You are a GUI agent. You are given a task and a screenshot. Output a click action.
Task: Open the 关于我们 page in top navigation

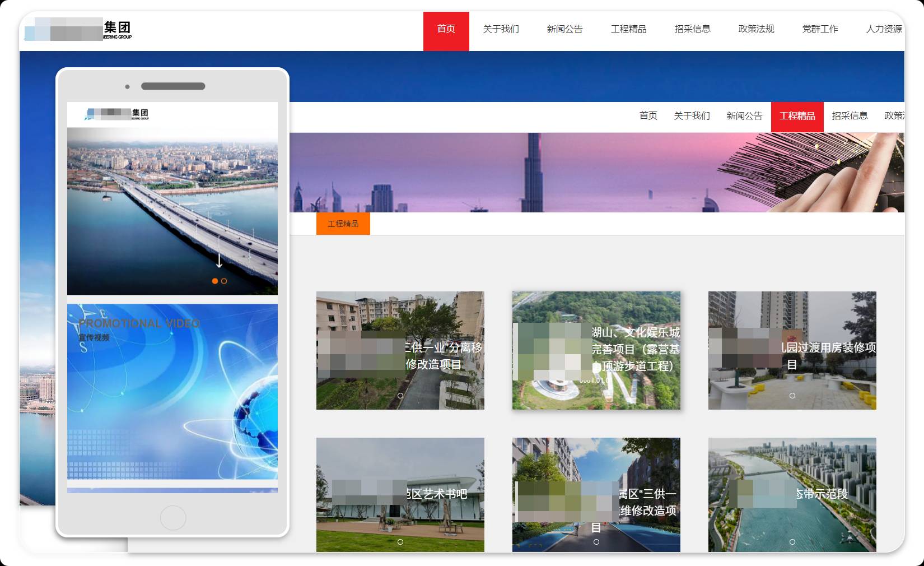(x=501, y=29)
